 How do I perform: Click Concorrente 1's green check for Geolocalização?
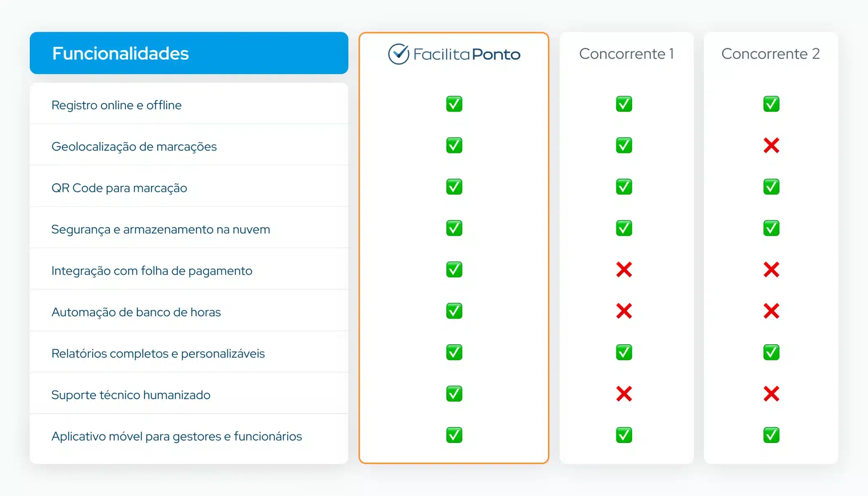[x=624, y=145]
